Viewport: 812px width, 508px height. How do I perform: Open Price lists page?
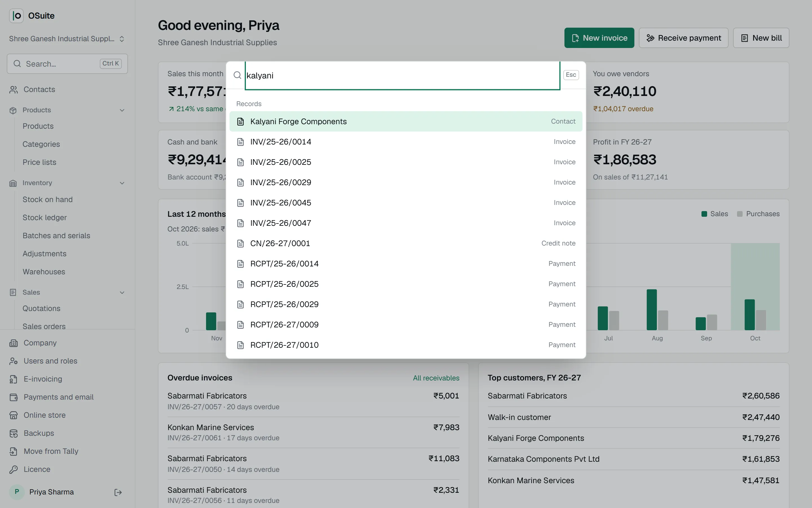(x=39, y=162)
